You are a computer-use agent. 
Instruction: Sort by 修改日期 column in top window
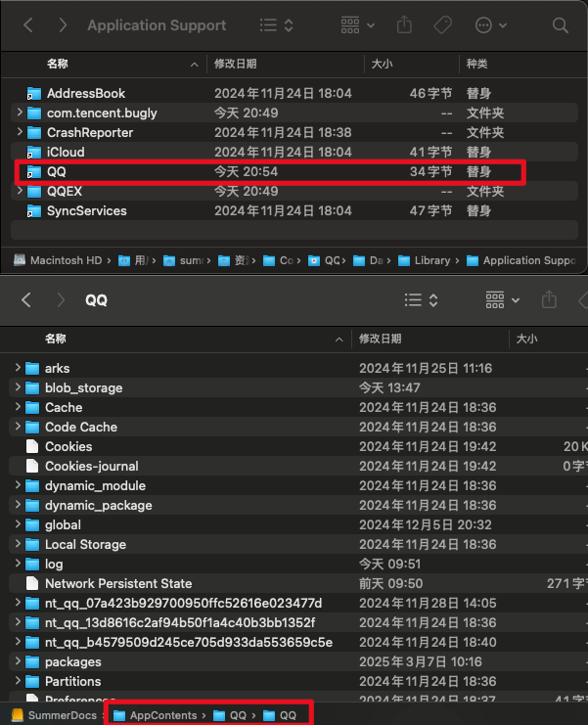[236, 64]
